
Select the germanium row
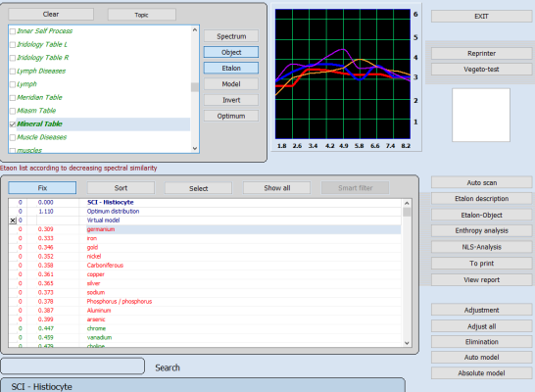coord(205,229)
